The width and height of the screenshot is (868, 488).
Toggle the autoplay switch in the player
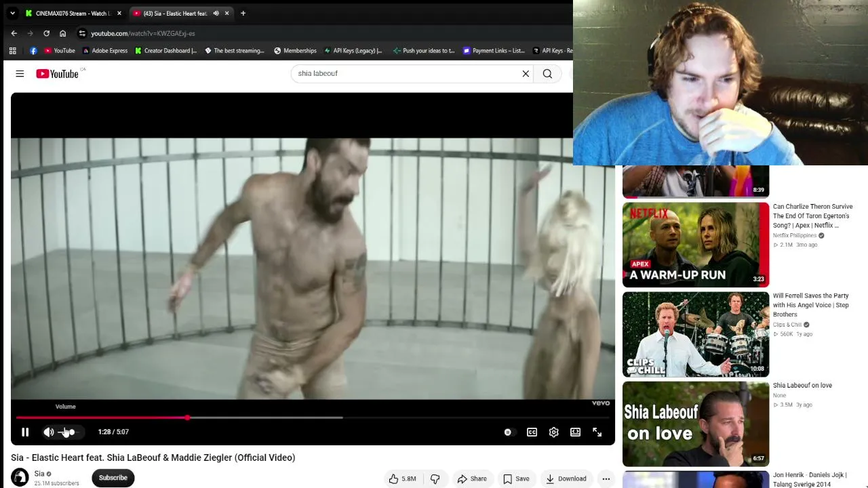coord(508,432)
